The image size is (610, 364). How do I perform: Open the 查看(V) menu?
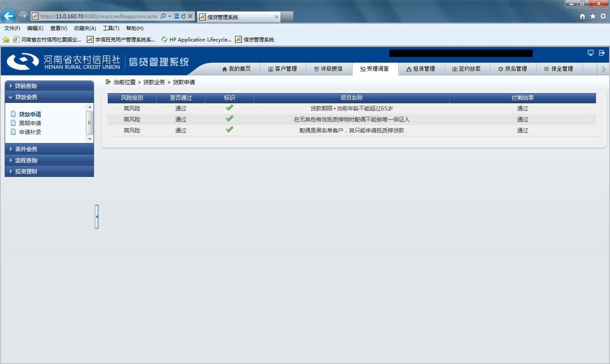(59, 28)
